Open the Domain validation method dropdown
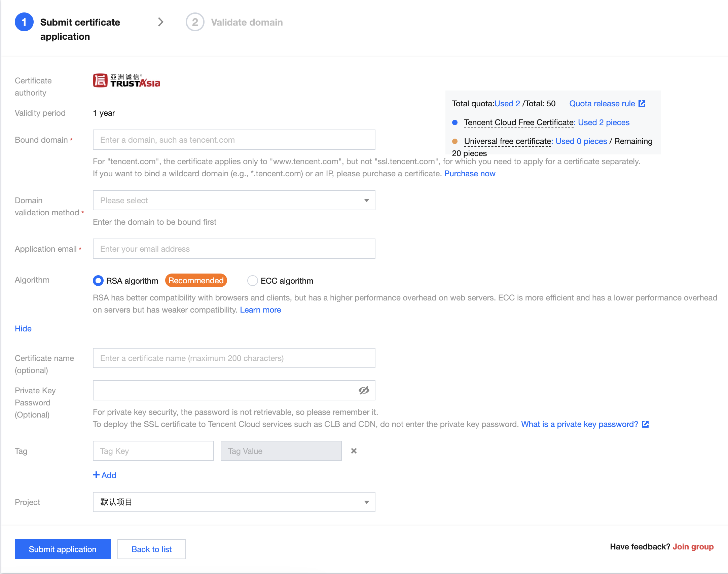The image size is (728, 574). (234, 201)
